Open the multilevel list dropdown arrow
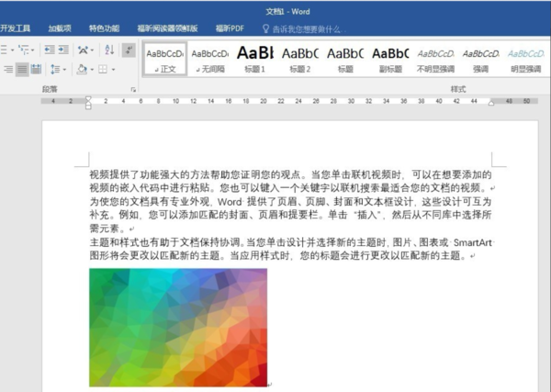551x392 pixels. coord(33,50)
